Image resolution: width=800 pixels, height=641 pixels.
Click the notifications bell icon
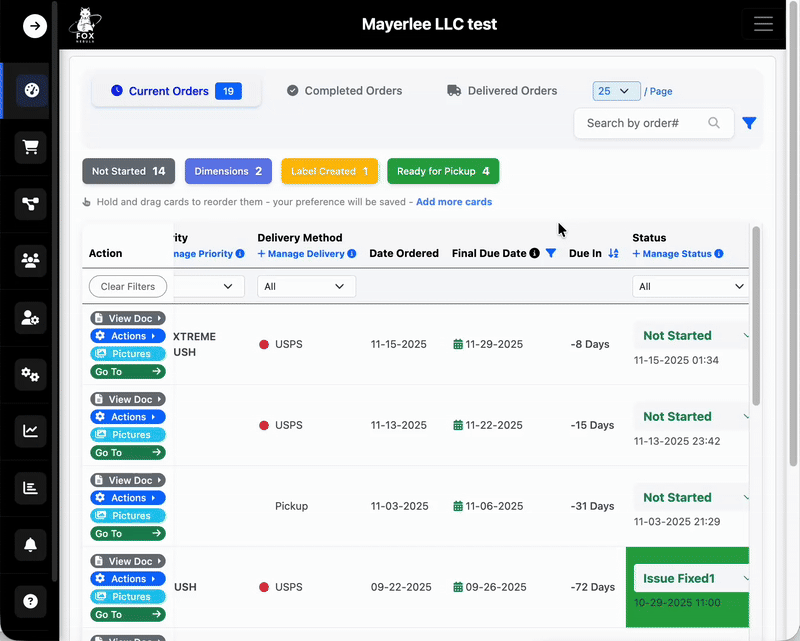click(30, 545)
